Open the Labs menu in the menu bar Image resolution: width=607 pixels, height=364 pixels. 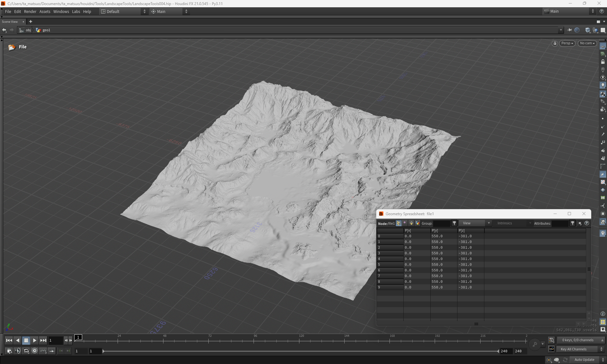pyautogui.click(x=76, y=11)
